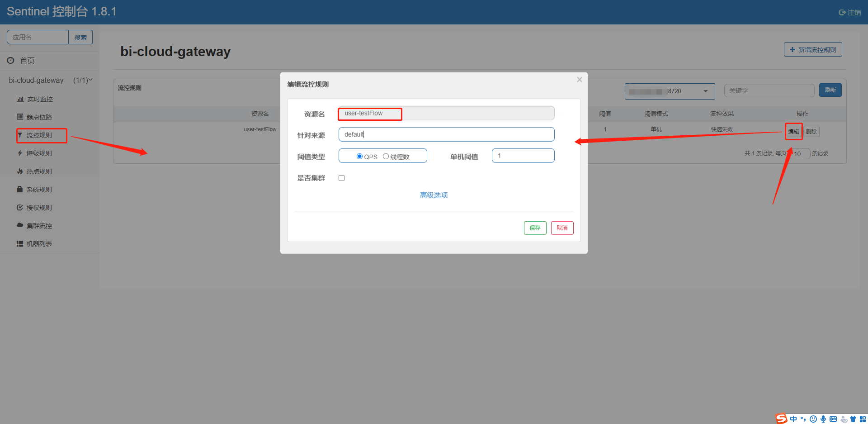Screen dimensions: 868x424
Task: Click the bi-cloud-gateway page heading
Action: tap(175, 52)
